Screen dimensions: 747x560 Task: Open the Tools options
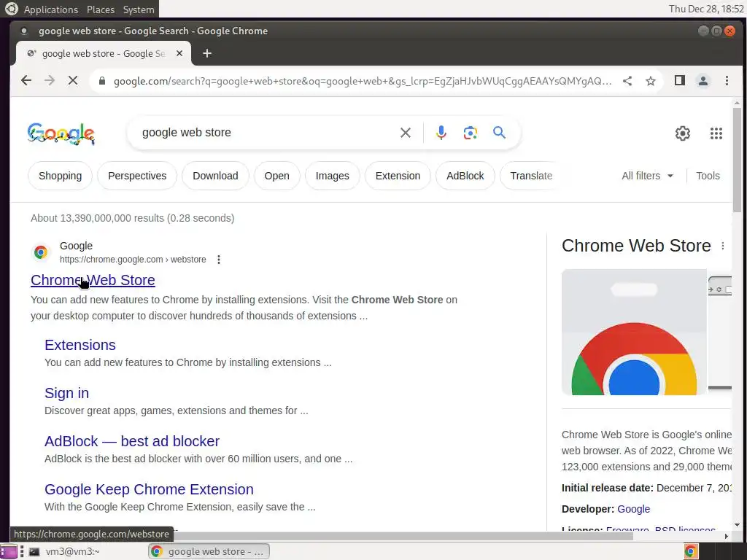click(708, 176)
